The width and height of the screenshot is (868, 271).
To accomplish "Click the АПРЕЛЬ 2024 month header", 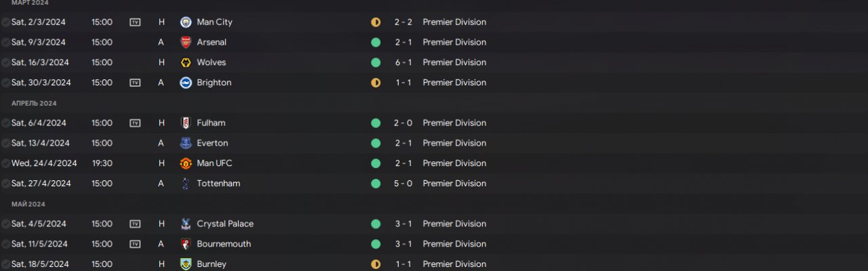I will point(34,104).
